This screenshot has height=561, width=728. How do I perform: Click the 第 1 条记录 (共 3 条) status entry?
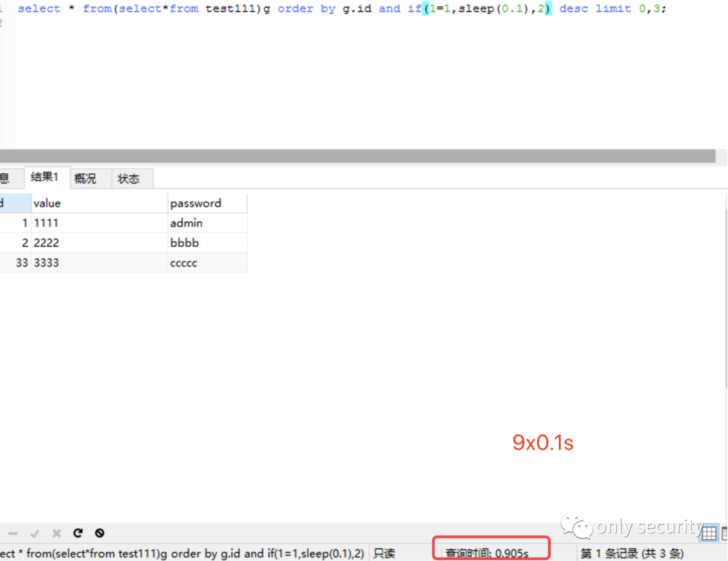pos(632,554)
